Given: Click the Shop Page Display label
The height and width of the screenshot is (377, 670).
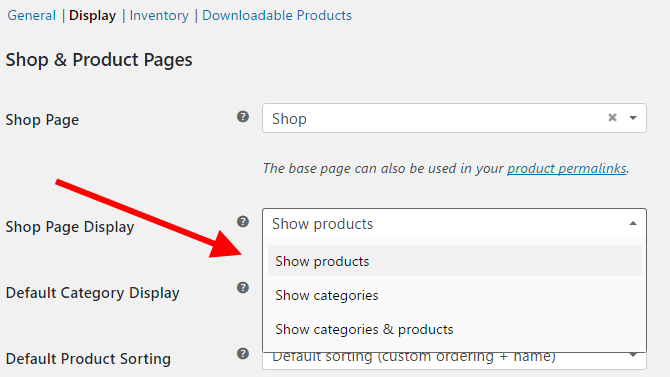Looking at the screenshot, I should [x=70, y=227].
